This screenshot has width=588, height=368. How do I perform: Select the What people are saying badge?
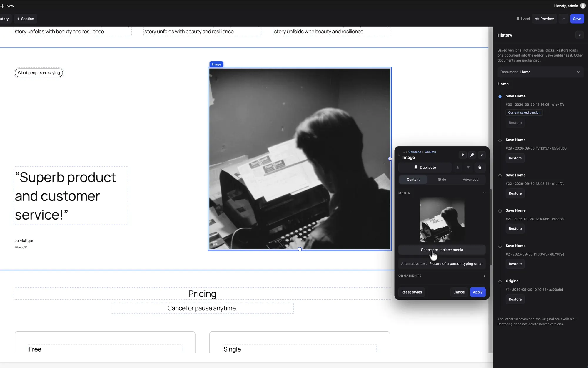pos(39,73)
